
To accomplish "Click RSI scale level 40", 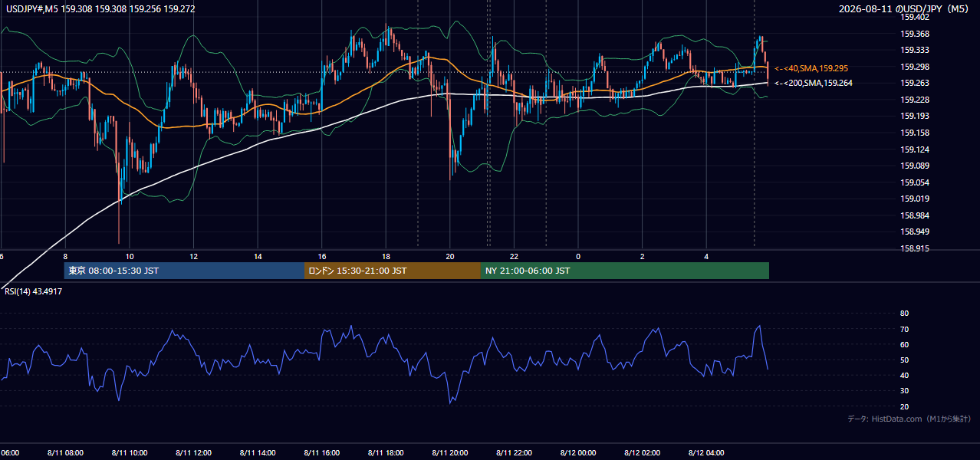I will (904, 375).
